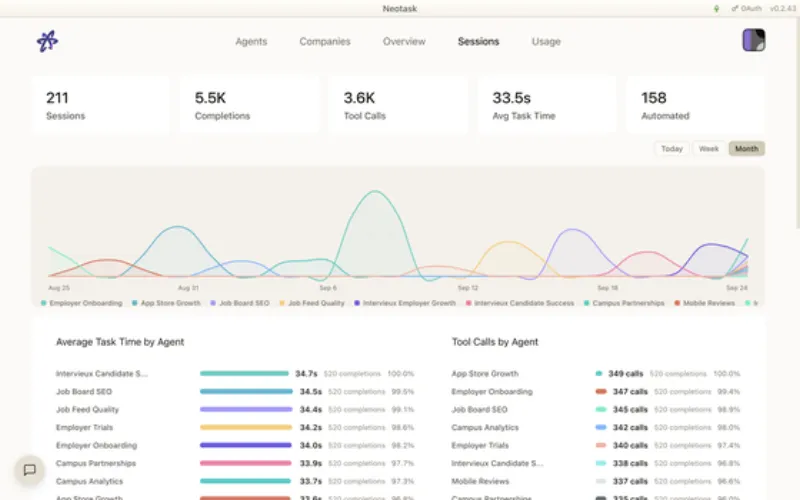Open the chat bubble icon button
This screenshot has height=500, width=800.
[30, 469]
